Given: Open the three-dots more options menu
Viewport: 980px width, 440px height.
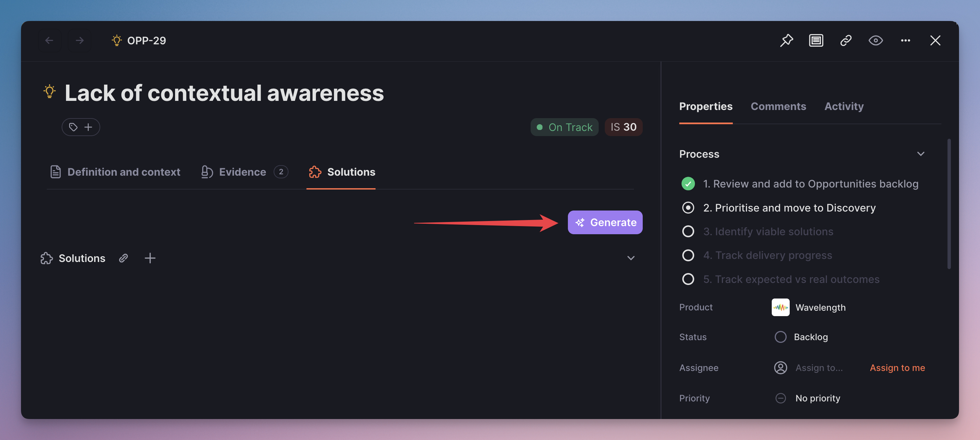Looking at the screenshot, I should (905, 40).
